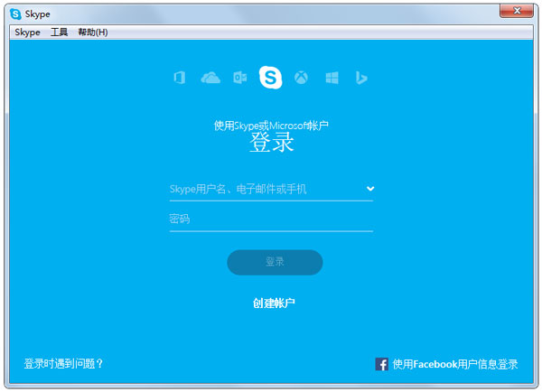
Task: Click the Bing icon
Action: coord(361,78)
